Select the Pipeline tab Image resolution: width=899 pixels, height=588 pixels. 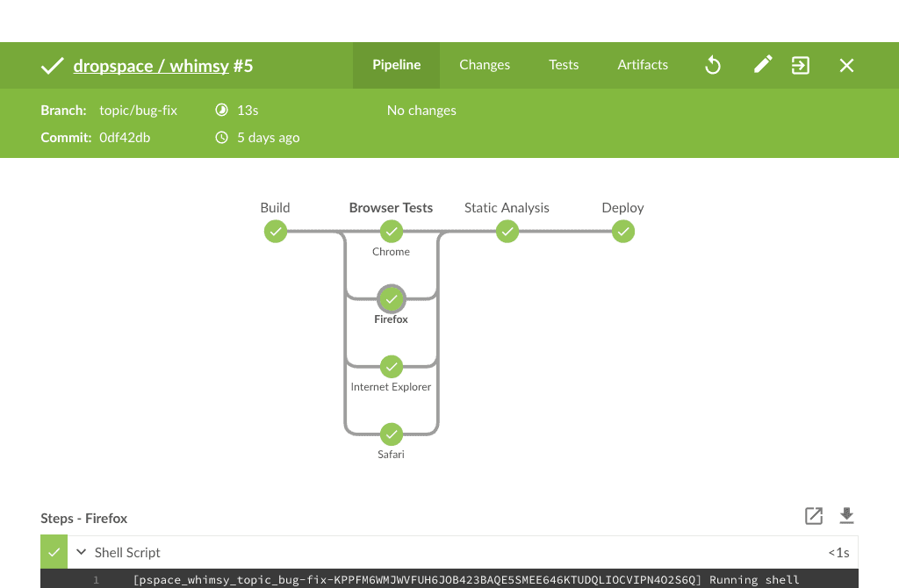coord(397,65)
